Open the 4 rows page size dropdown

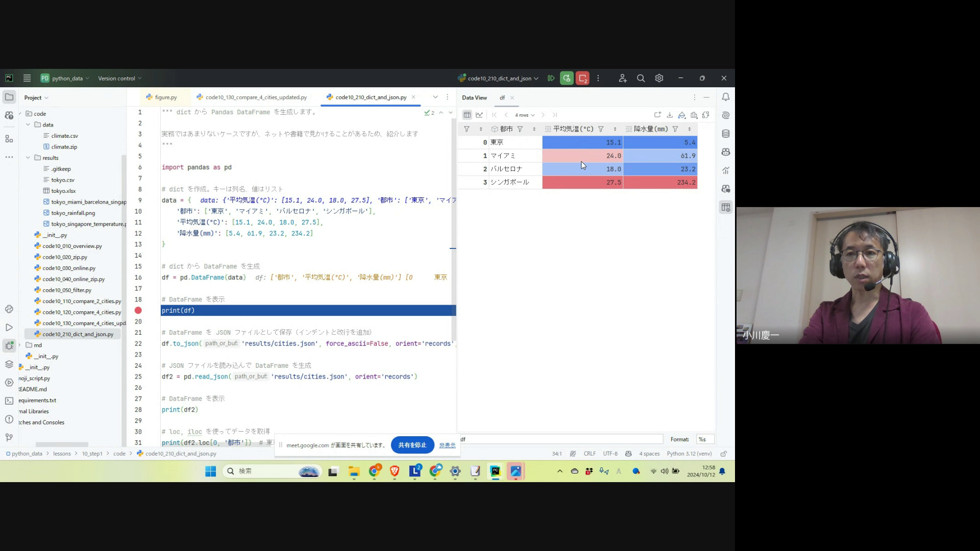pos(525,115)
